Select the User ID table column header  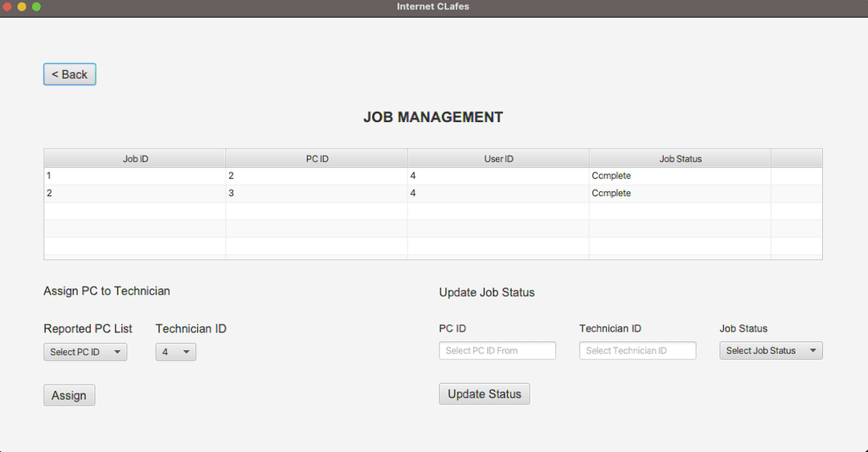point(498,159)
